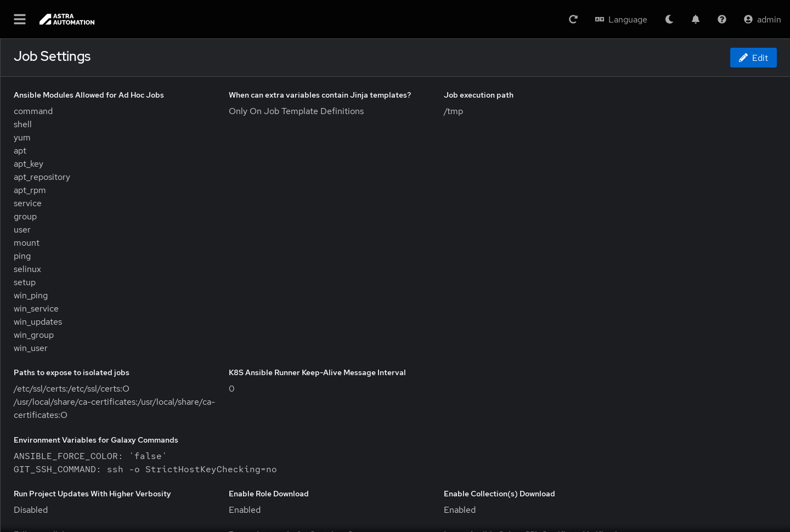Screen dimensions: 790x532
Task: Open notifications via bell icon
Action: click(x=696, y=19)
